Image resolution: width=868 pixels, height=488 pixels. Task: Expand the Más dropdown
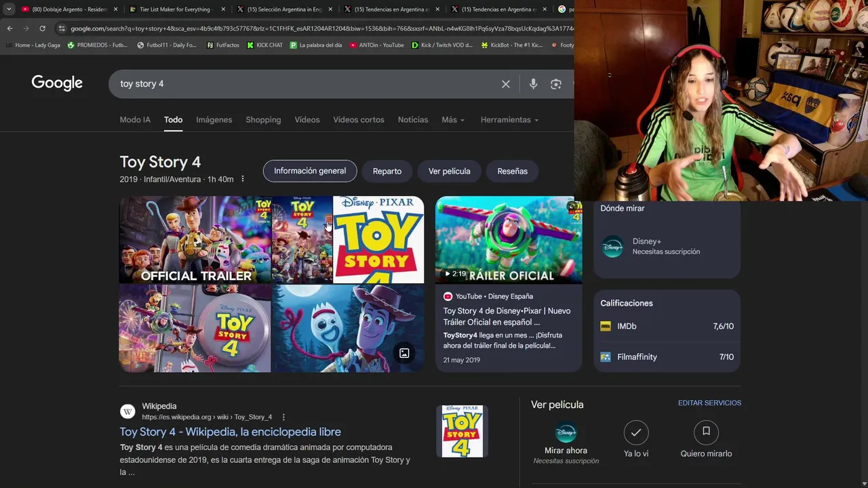click(453, 120)
